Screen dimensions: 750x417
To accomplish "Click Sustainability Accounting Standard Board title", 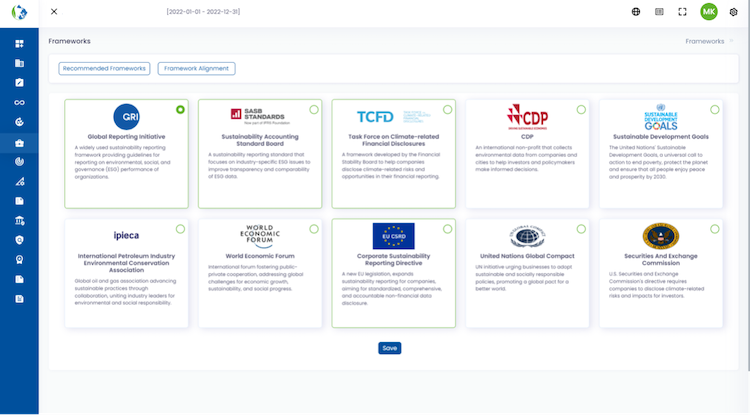I will (260, 140).
